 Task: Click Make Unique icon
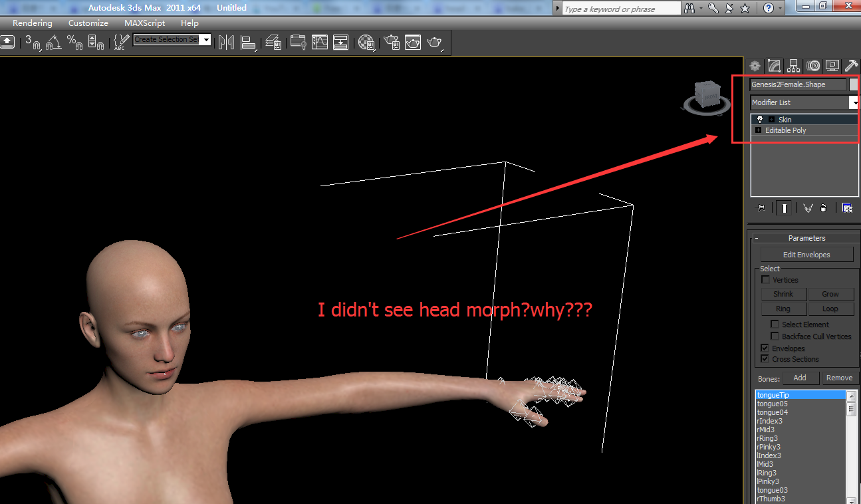tap(808, 208)
